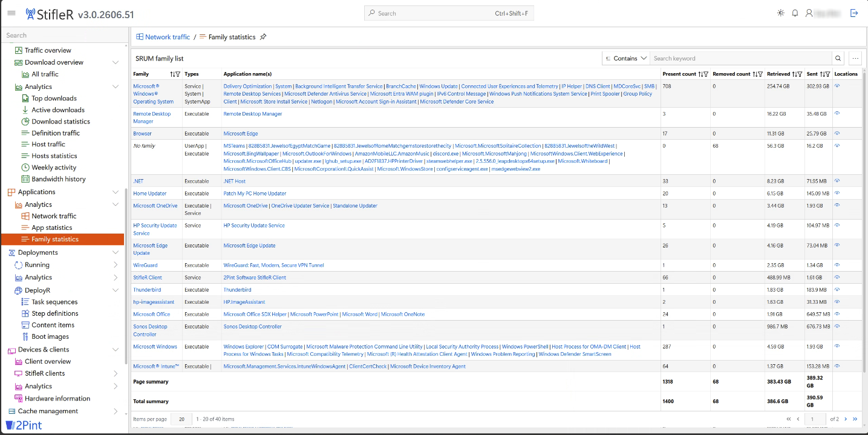This screenshot has width=868, height=435.
Task: Expand the Running group
Action: click(116, 265)
